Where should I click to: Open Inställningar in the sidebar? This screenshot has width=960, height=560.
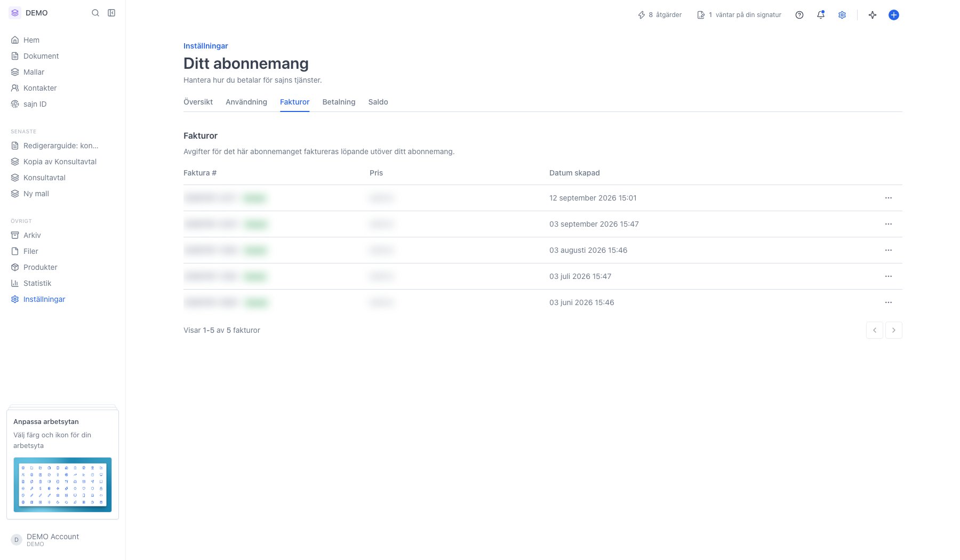62,299
